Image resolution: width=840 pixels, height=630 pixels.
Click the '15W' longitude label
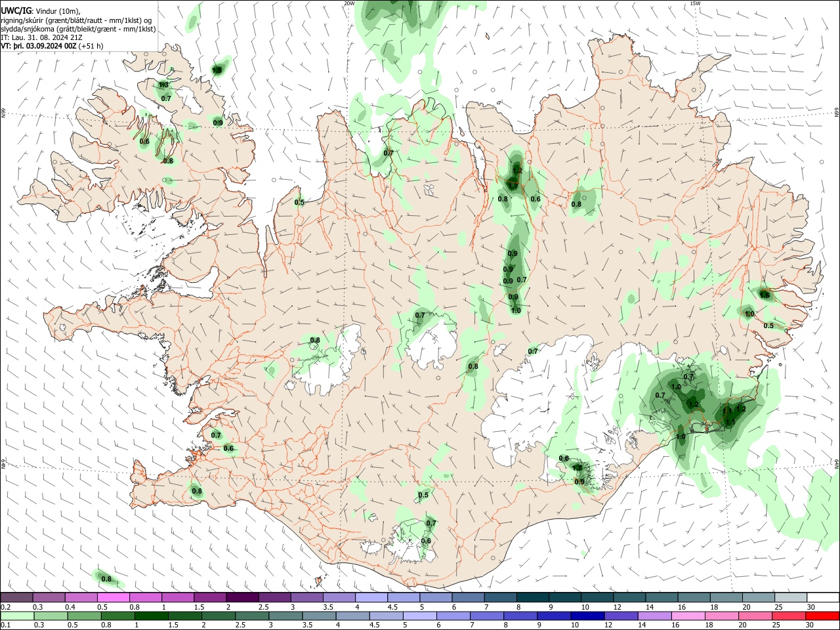(x=695, y=3)
